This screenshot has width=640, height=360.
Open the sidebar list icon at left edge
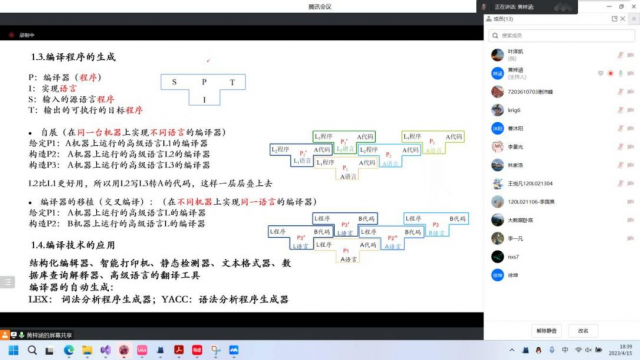[7, 282]
